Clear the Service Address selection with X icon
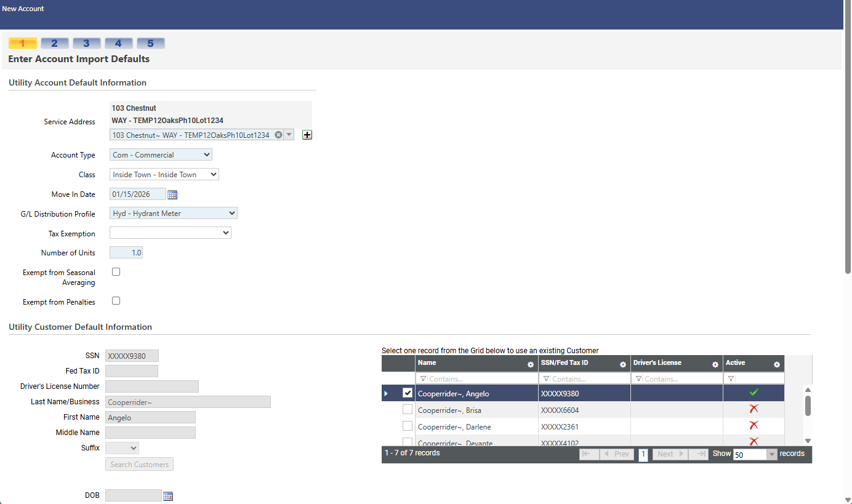Image resolution: width=852 pixels, height=504 pixels. click(x=278, y=135)
